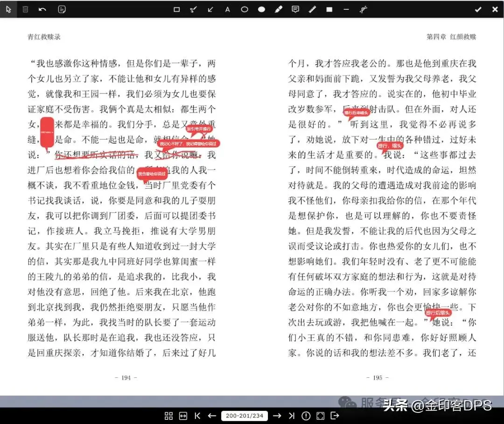
Task: Click the page number field 200-201/234
Action: tap(244, 416)
